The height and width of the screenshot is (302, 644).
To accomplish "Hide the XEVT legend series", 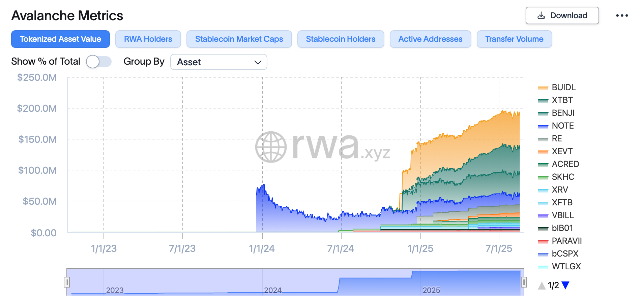I will click(555, 152).
